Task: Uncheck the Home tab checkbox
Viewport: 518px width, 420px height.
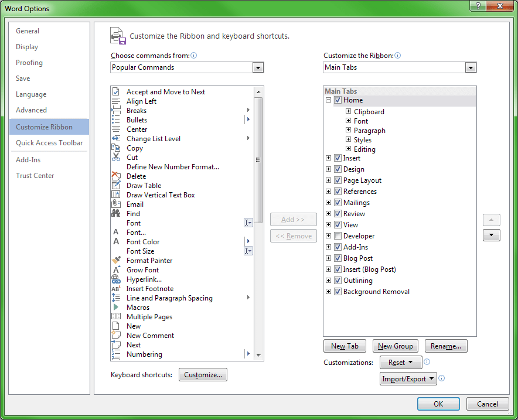Action: coord(338,100)
